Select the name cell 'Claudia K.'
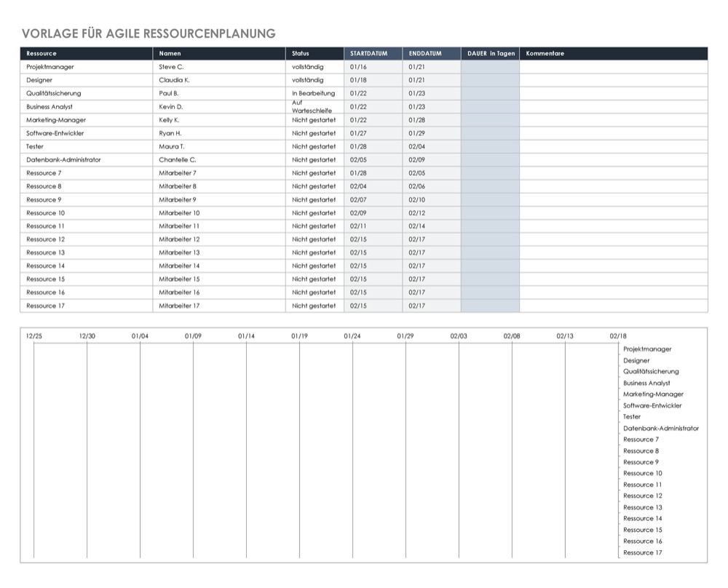The height and width of the screenshot is (588, 728). click(x=219, y=80)
